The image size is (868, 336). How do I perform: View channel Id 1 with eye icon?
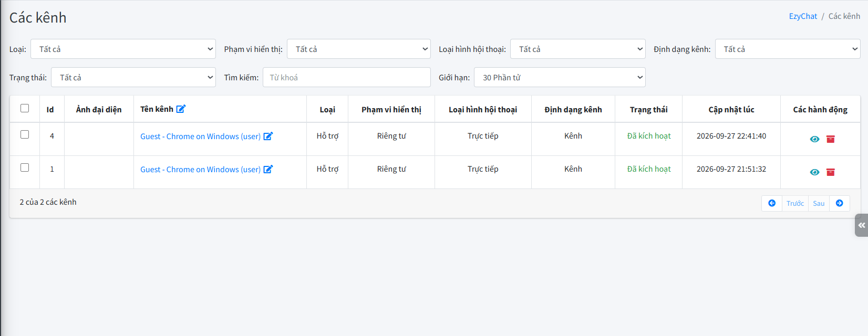tap(814, 172)
